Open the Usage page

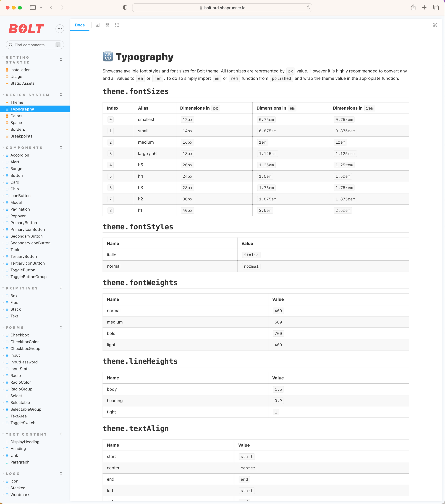tap(16, 77)
